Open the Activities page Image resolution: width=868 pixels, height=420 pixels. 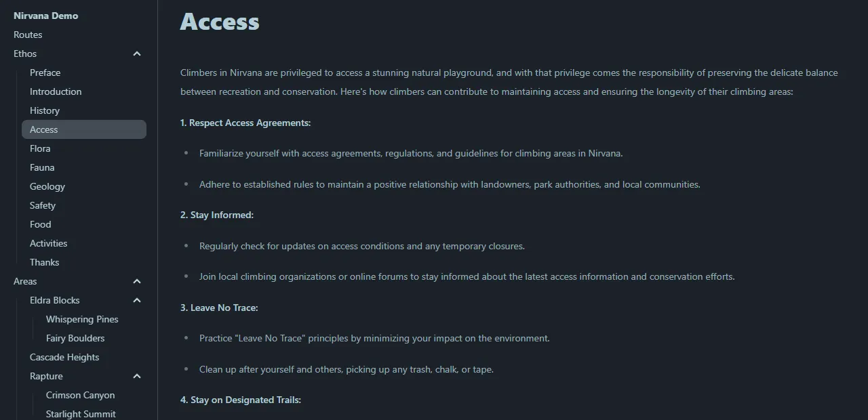[x=49, y=243]
